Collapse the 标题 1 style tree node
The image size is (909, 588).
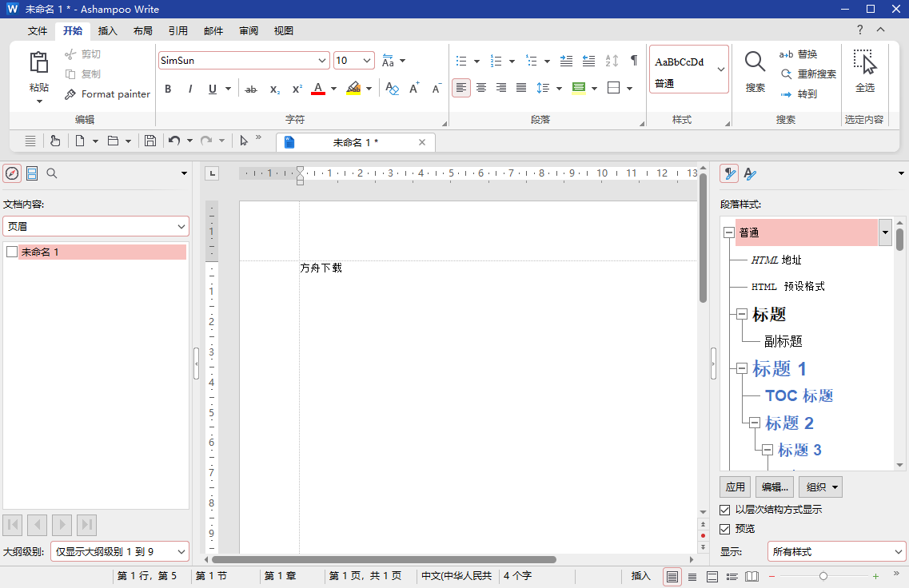(741, 368)
